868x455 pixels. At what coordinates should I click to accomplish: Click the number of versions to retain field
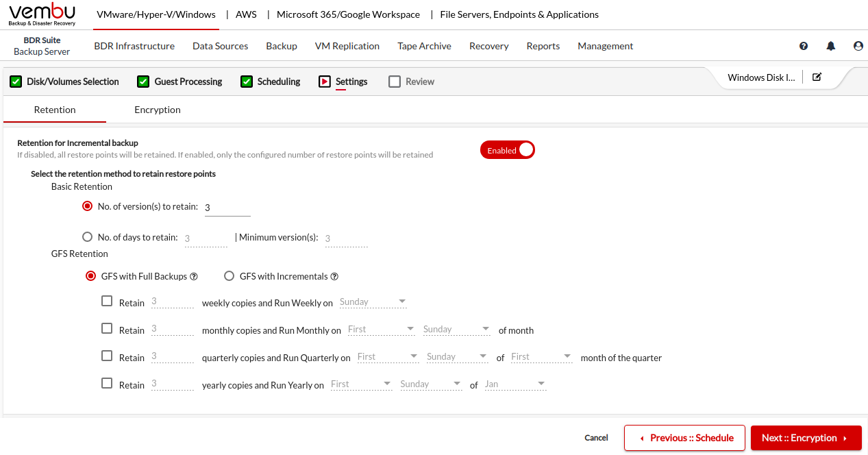pos(227,208)
